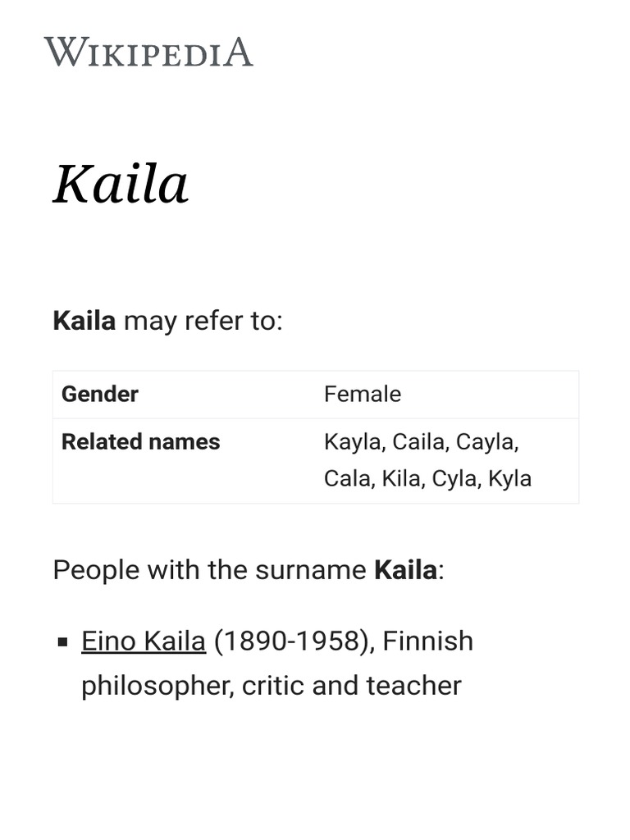Image resolution: width=630 pixels, height=840 pixels.
Task: Click the Wikipedia logo
Action: click(148, 52)
